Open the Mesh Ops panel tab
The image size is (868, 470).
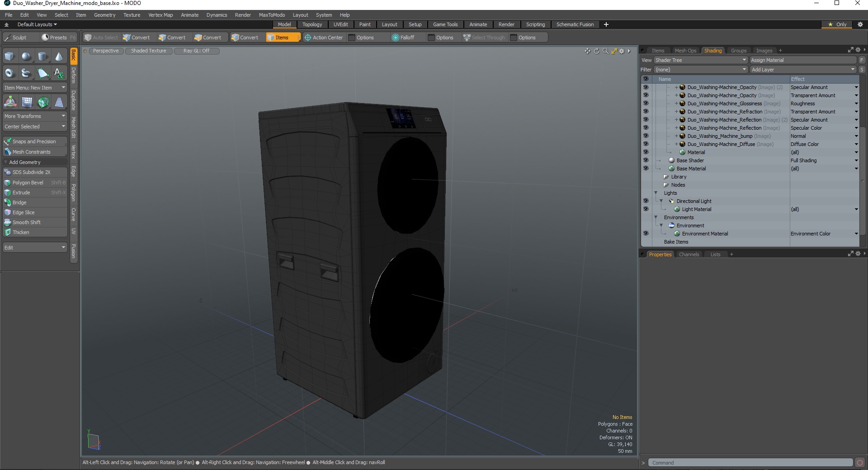point(685,51)
